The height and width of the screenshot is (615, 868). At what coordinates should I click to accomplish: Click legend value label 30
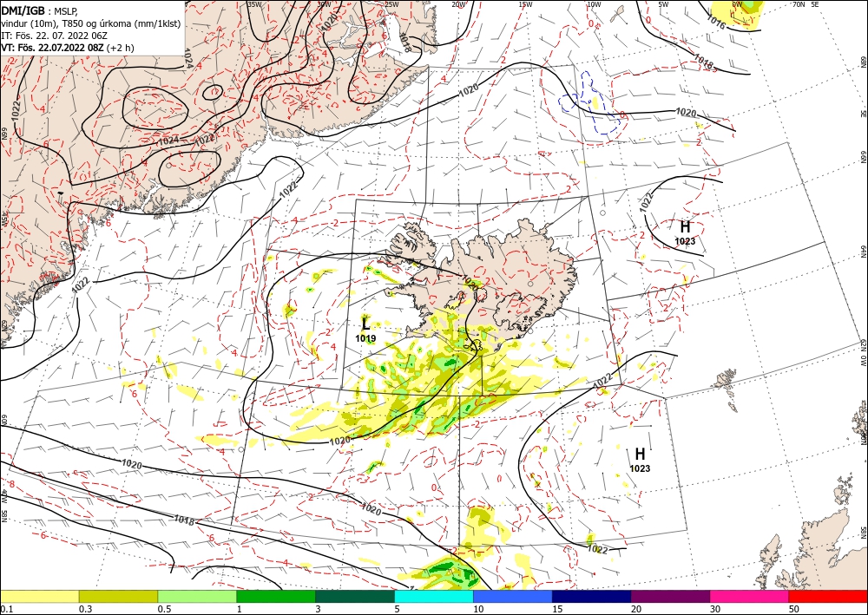[x=715, y=609]
